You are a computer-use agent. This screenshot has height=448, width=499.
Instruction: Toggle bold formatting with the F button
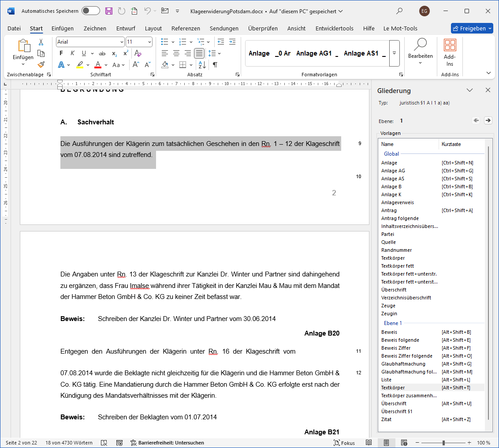point(61,53)
